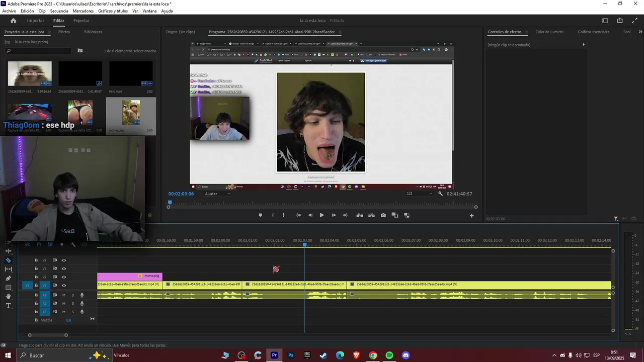Toggle sync lock on track V2

54,277
